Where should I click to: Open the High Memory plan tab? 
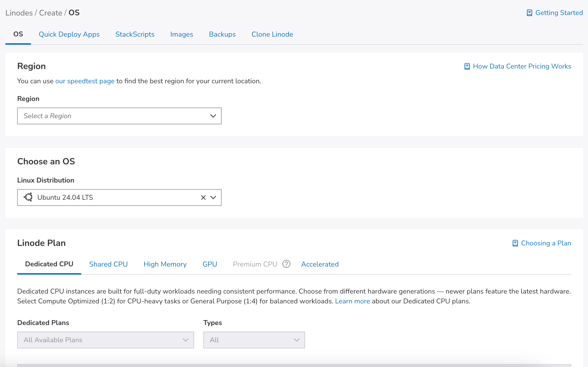point(165,264)
